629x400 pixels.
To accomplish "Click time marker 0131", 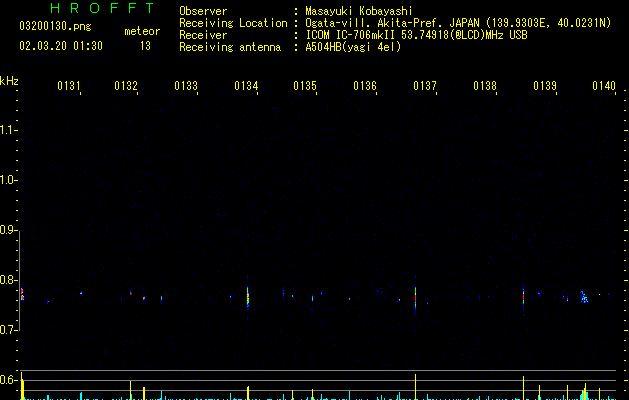I will [69, 86].
